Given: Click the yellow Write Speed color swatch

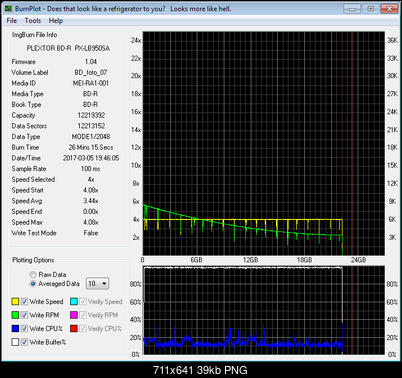Looking at the screenshot, I should (15, 302).
